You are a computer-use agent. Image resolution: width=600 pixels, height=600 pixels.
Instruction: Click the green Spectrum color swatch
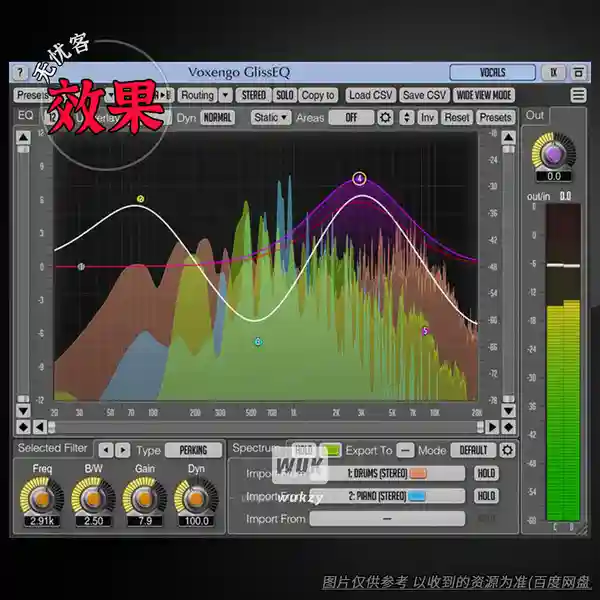331,450
